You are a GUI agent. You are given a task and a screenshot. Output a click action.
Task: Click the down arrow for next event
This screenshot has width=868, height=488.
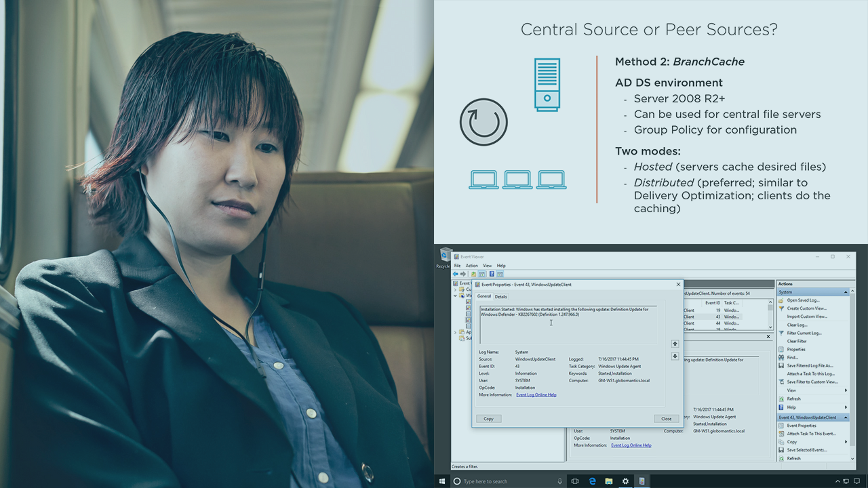(x=675, y=356)
